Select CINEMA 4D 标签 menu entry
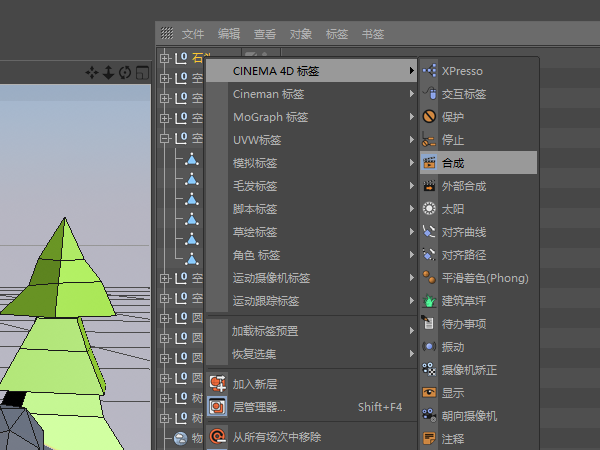600x450 pixels. (311, 71)
